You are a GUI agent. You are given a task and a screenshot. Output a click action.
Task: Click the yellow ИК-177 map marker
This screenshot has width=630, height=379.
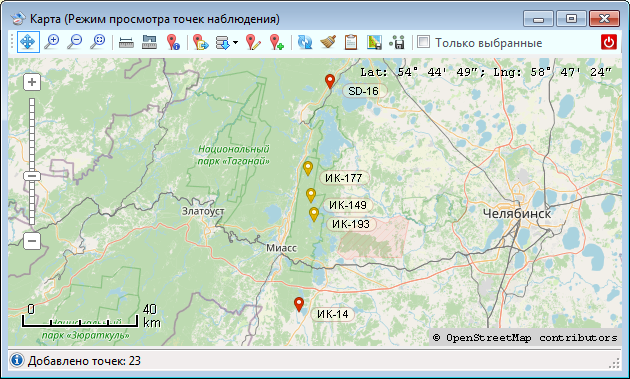pyautogui.click(x=308, y=168)
